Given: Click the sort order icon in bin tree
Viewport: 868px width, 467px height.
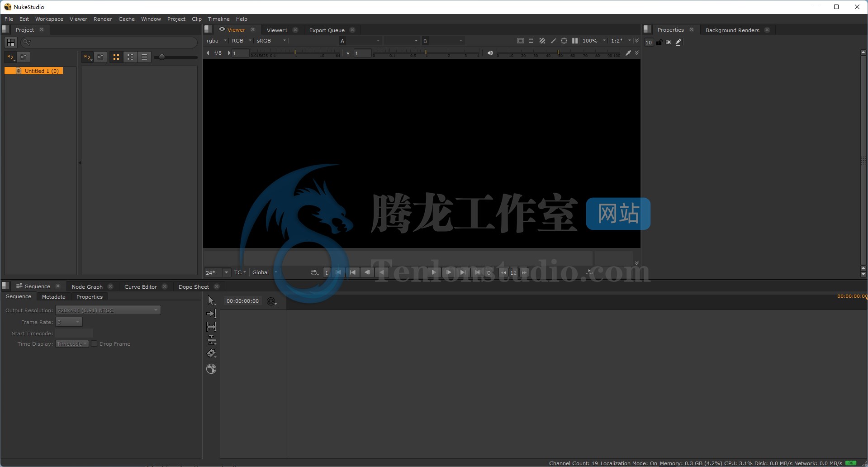Looking at the screenshot, I should pyautogui.click(x=24, y=57).
